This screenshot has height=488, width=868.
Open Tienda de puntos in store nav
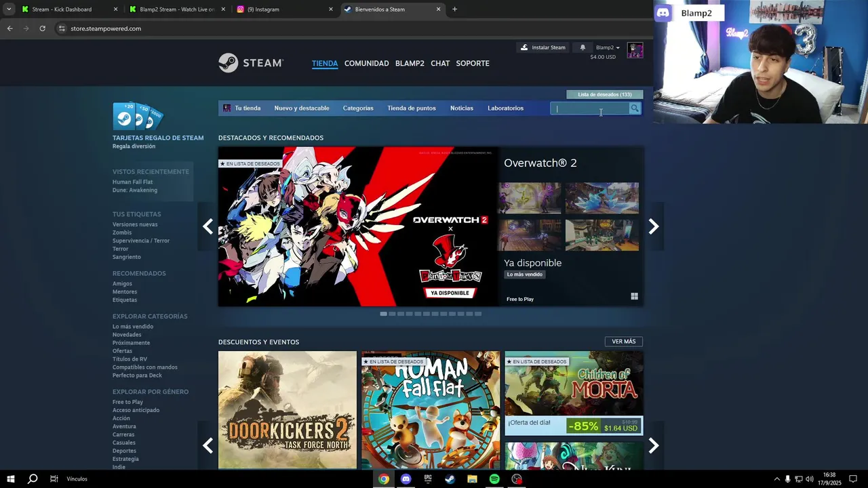[x=412, y=108]
